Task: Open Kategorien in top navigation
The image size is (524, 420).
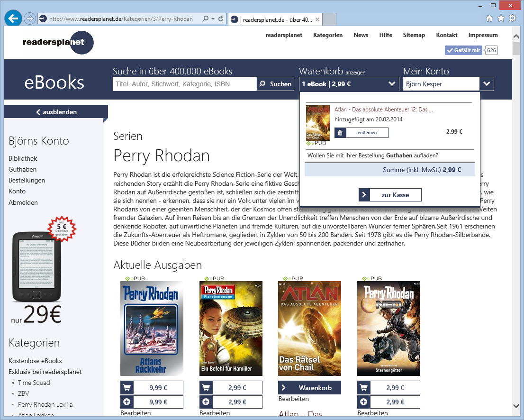Action: click(328, 35)
